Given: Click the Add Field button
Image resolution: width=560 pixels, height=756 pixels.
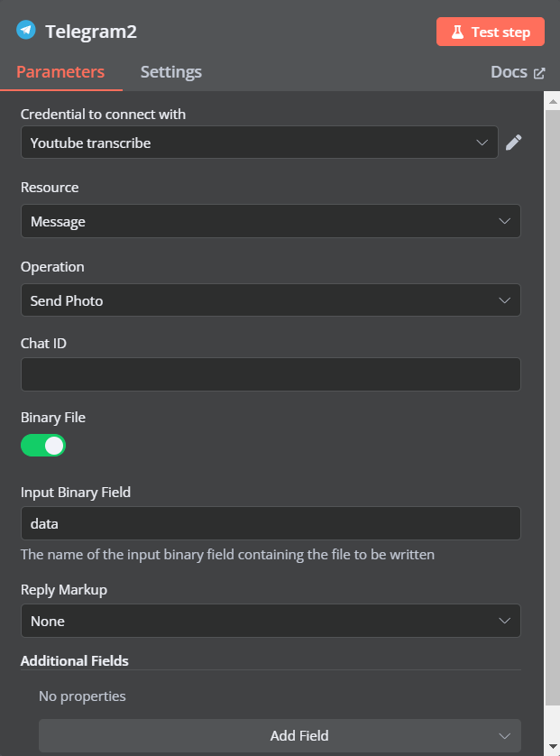Looking at the screenshot, I should (280, 736).
